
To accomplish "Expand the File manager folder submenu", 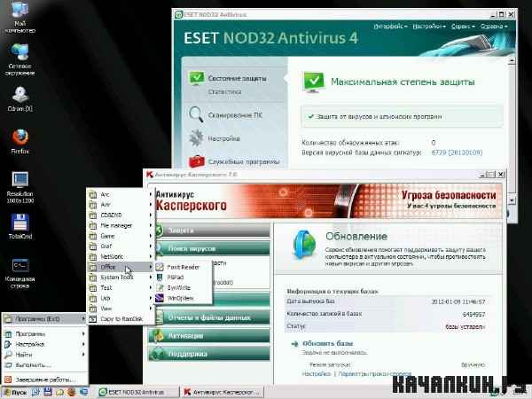I will (121, 225).
